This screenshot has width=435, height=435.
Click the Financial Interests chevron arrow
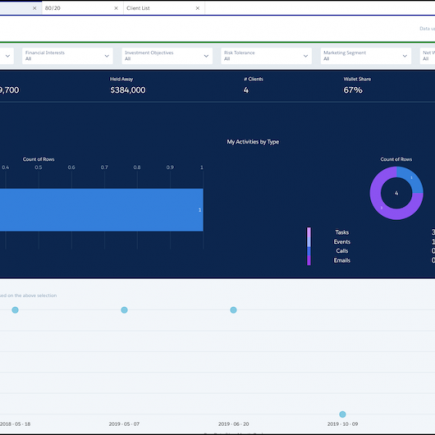(x=107, y=56)
